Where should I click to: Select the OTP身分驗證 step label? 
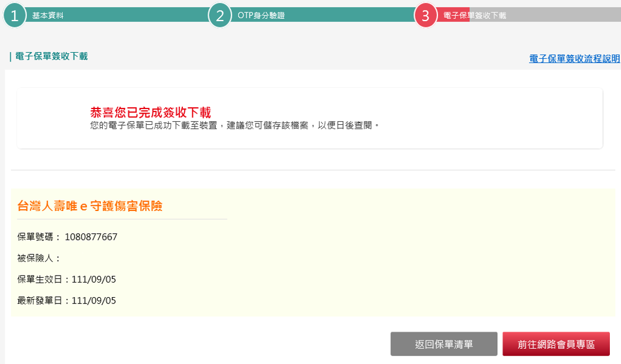(261, 15)
